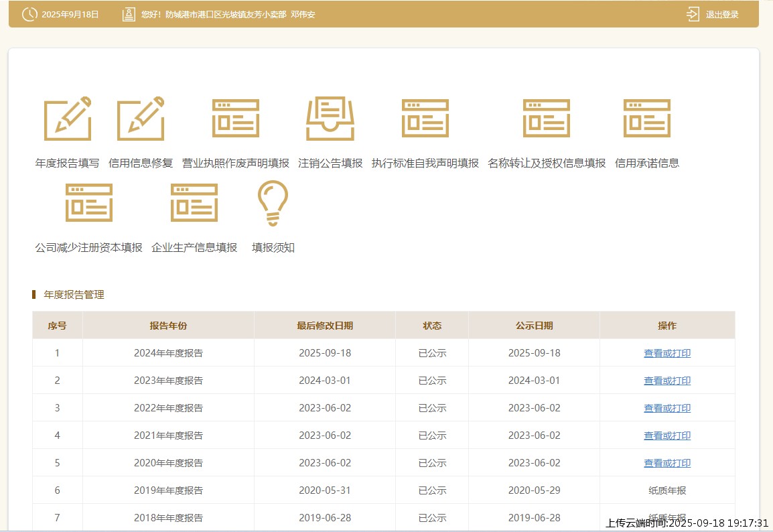Click the 操作 column header
The width and height of the screenshot is (773, 532).
pos(667,326)
